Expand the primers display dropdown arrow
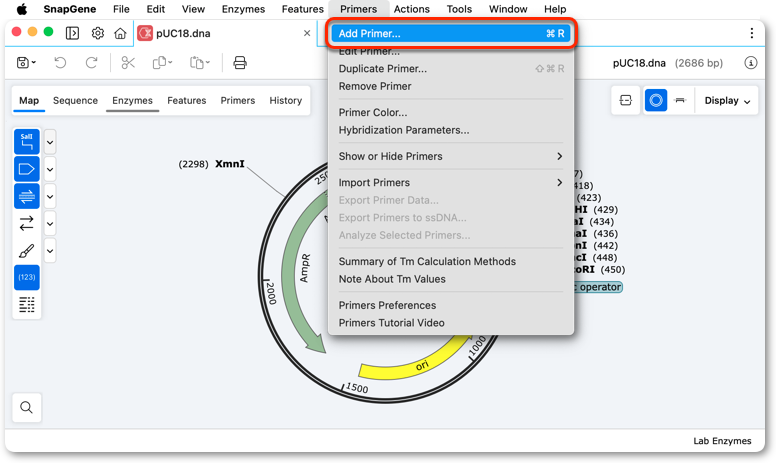The image size is (776, 463). 50,197
